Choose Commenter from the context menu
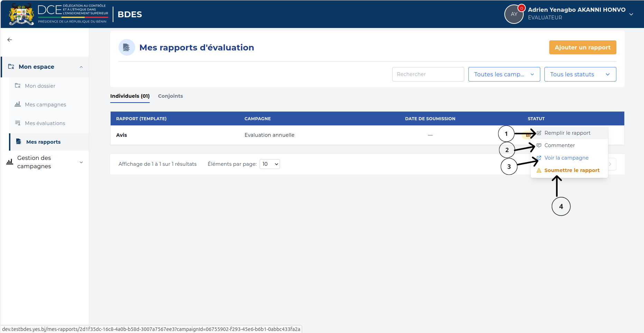This screenshot has height=333, width=644. point(569,145)
